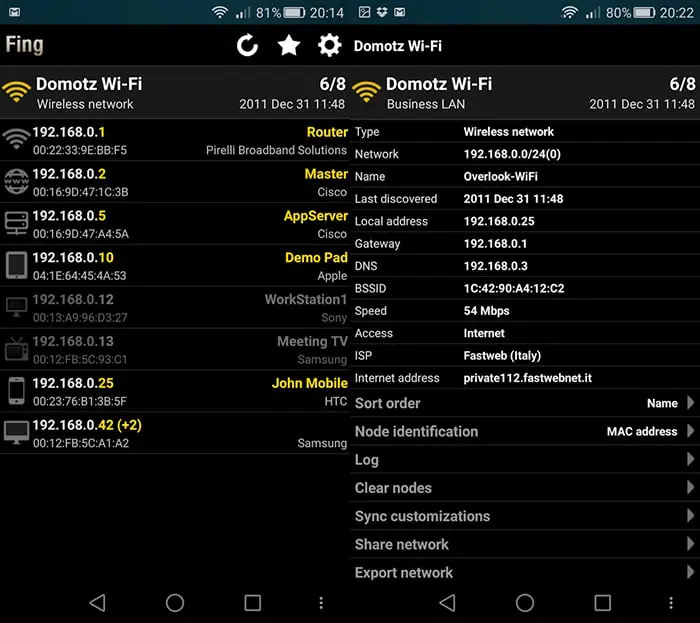Viewport: 700px width, 623px height.
Task: Tap the phone icon for John Mobile
Action: [17, 390]
